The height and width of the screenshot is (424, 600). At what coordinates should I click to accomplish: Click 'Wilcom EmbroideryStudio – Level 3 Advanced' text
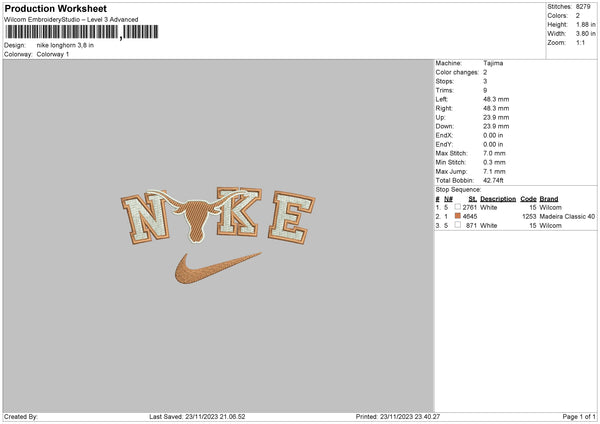tap(71, 20)
